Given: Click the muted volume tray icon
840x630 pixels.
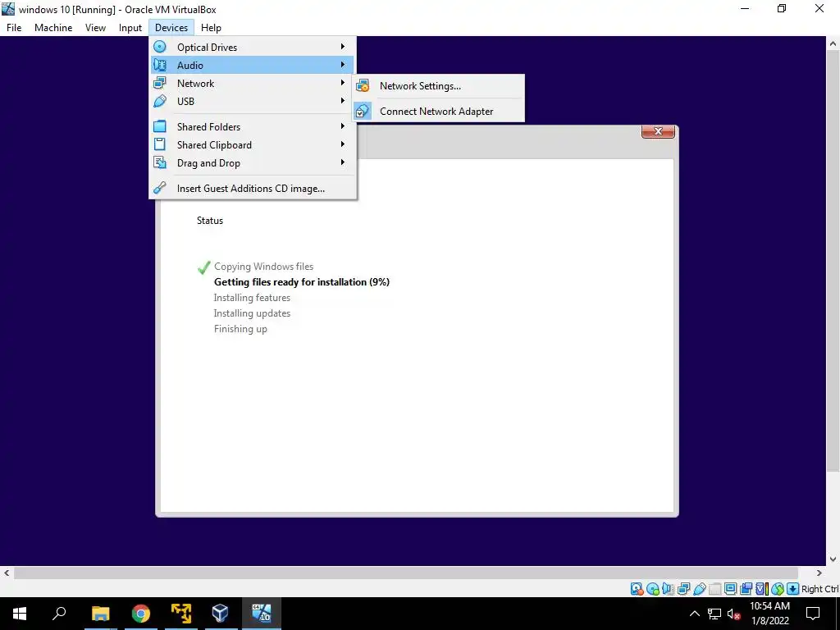Looking at the screenshot, I should (734, 614).
